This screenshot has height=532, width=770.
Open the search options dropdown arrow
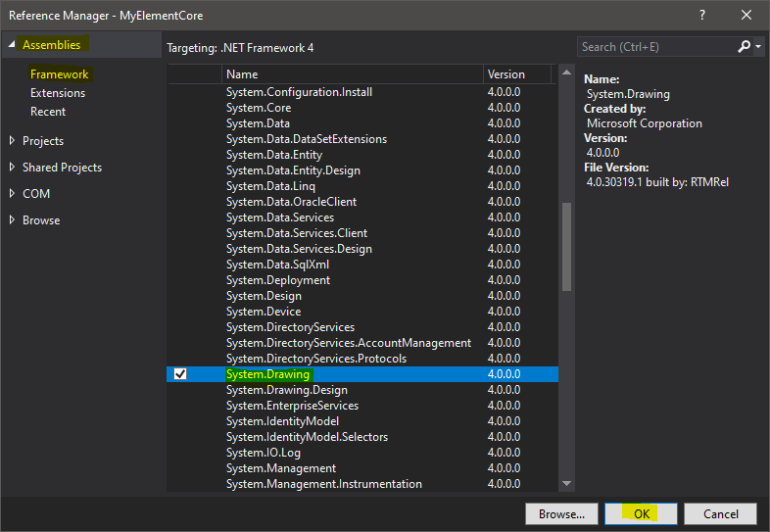758,47
